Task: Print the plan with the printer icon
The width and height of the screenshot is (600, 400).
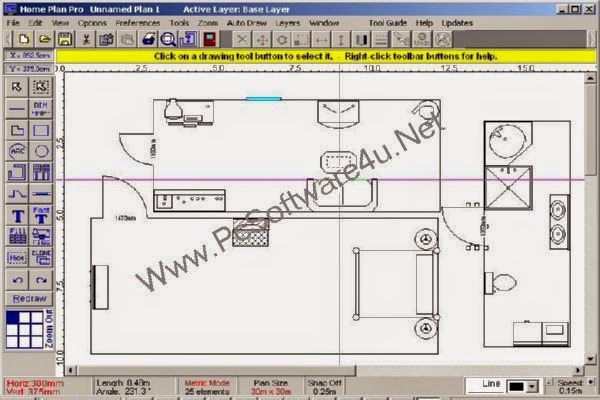Action: (148, 39)
